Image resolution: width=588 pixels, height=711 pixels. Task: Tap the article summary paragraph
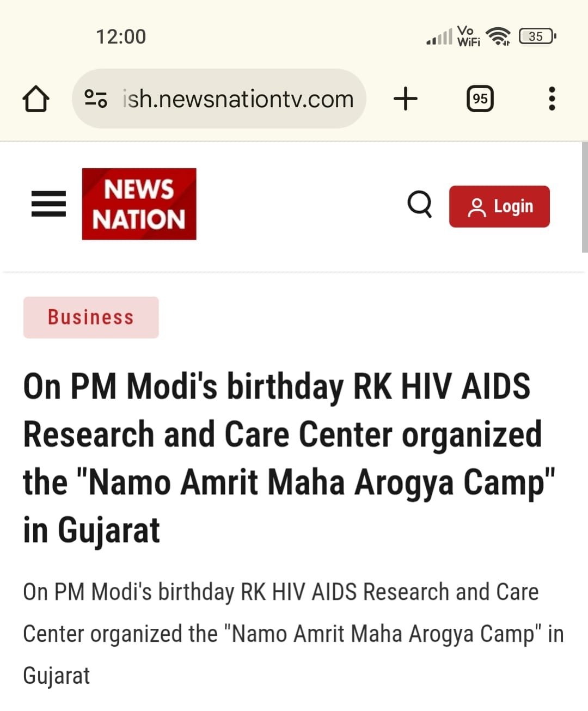[293, 634]
